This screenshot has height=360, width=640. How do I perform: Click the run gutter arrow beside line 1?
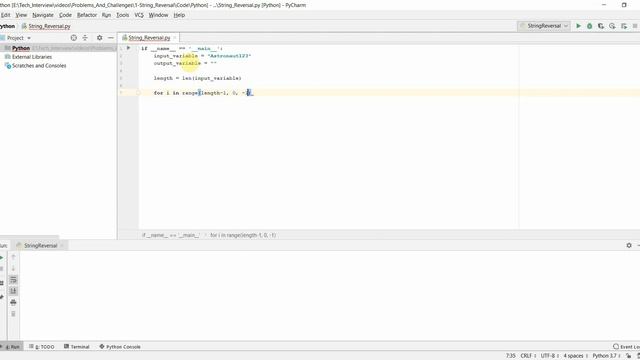point(128,48)
